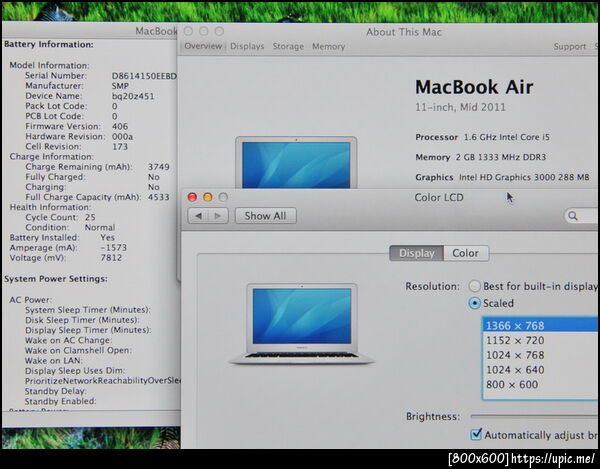
Task: Open Storage tab in About This Mac
Action: [x=288, y=46]
